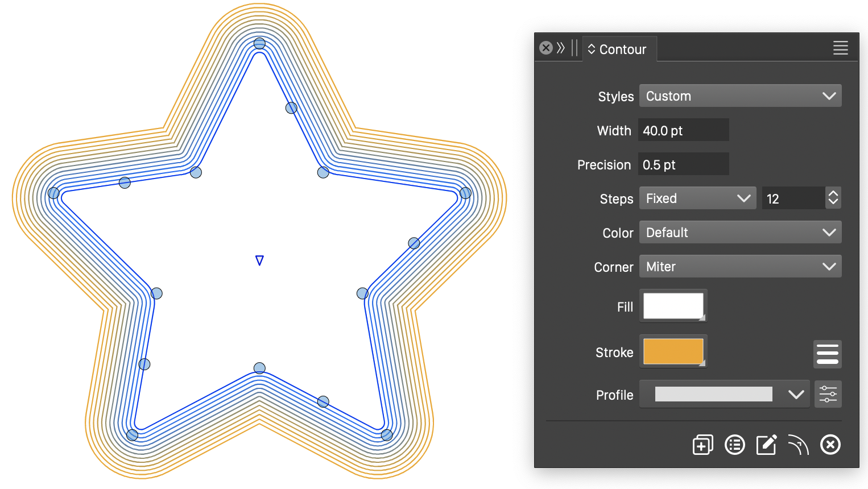
Task: Expand the Color dropdown showing Default
Action: pos(740,233)
